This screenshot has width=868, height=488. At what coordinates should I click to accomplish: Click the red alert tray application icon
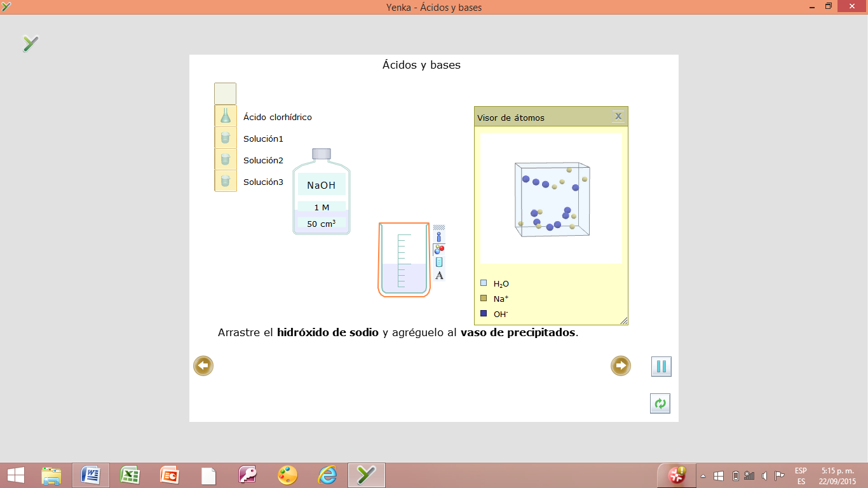(676, 475)
